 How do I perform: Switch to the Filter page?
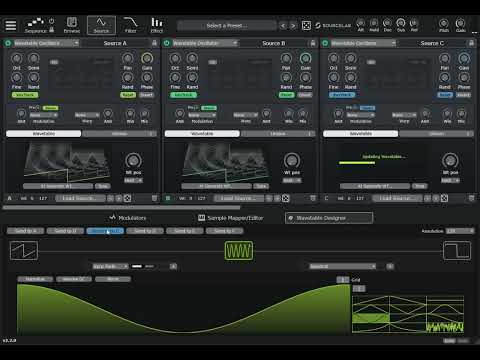pyautogui.click(x=130, y=25)
